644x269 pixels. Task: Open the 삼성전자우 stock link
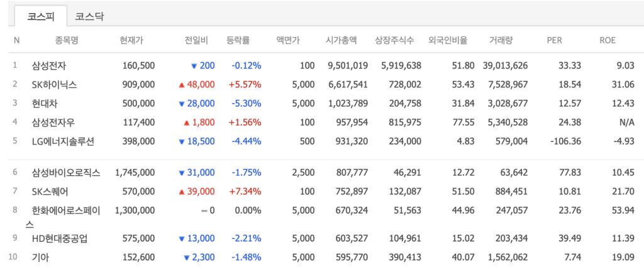pyautogui.click(x=53, y=123)
